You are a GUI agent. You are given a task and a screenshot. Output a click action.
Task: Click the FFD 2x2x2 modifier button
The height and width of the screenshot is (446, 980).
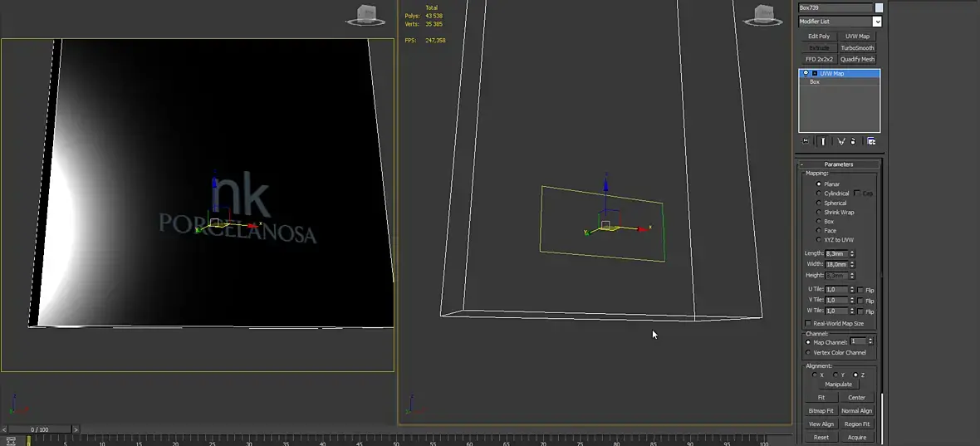(x=819, y=59)
